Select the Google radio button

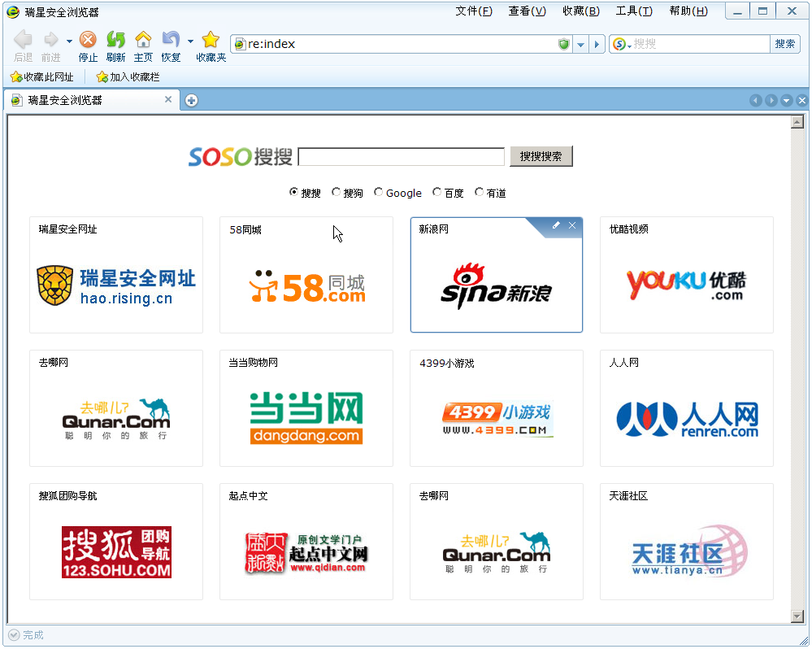click(x=379, y=192)
